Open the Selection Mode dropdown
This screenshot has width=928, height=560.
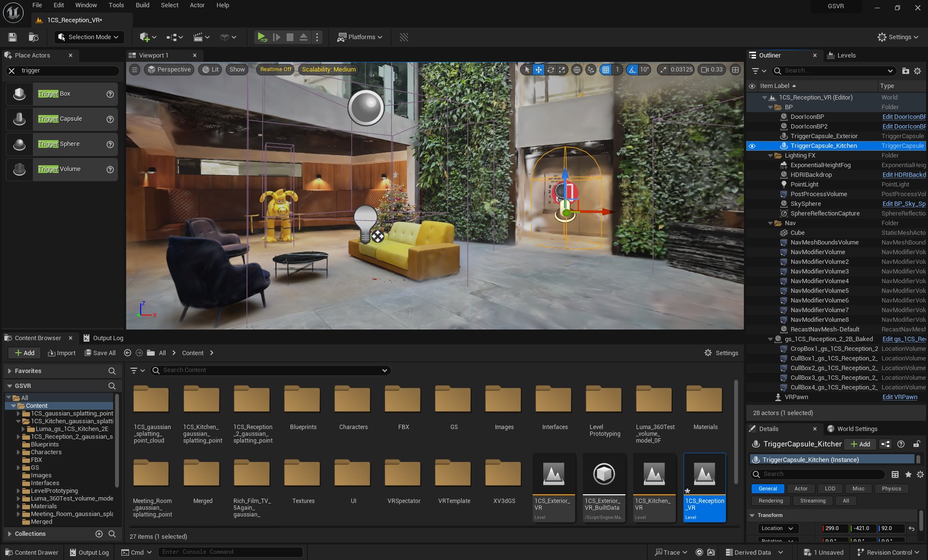click(88, 37)
